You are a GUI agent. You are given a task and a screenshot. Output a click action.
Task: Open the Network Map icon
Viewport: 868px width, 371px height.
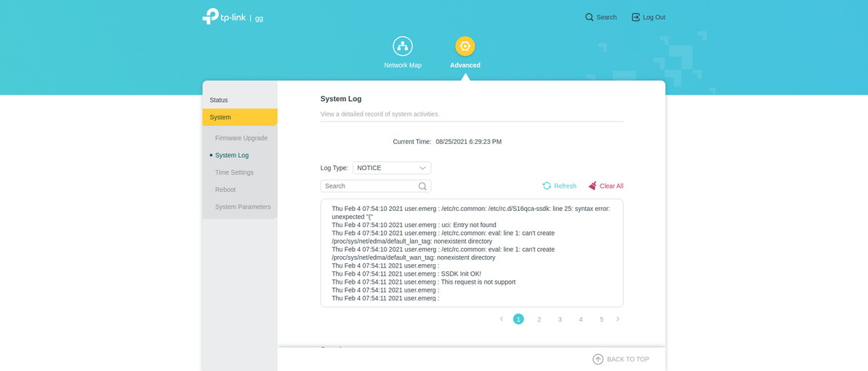pyautogui.click(x=403, y=47)
